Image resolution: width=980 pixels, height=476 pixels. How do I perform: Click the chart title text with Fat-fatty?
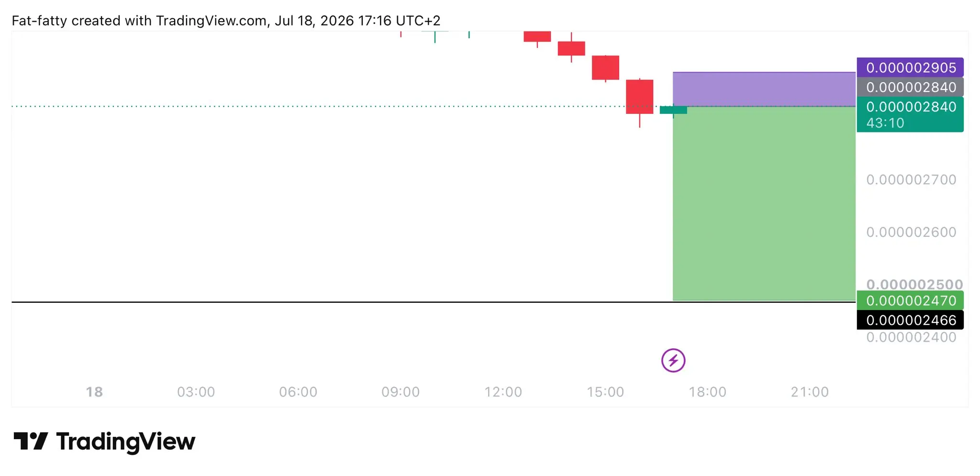pyautogui.click(x=226, y=21)
